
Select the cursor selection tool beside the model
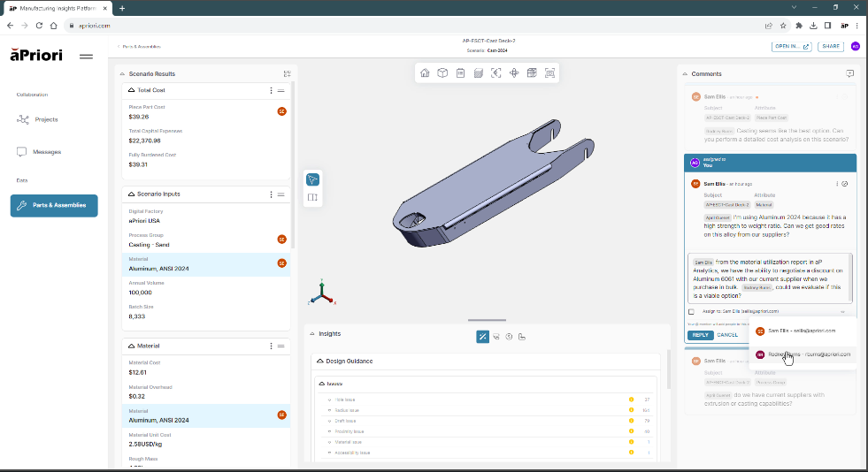point(312,179)
